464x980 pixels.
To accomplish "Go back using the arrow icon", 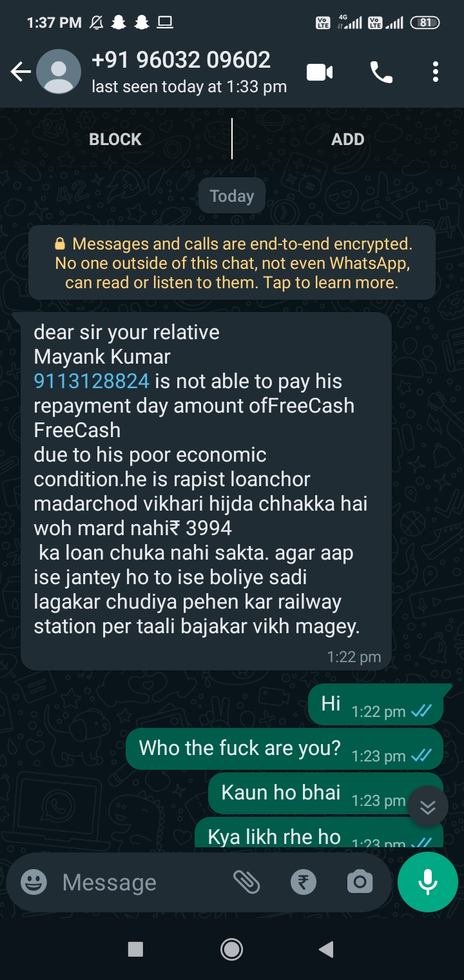I will click(21, 72).
